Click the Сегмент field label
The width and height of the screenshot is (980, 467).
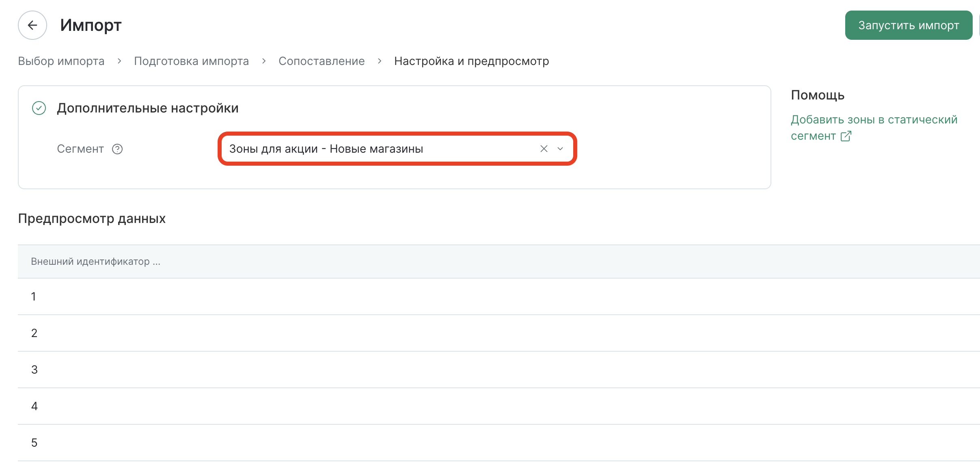(80, 149)
